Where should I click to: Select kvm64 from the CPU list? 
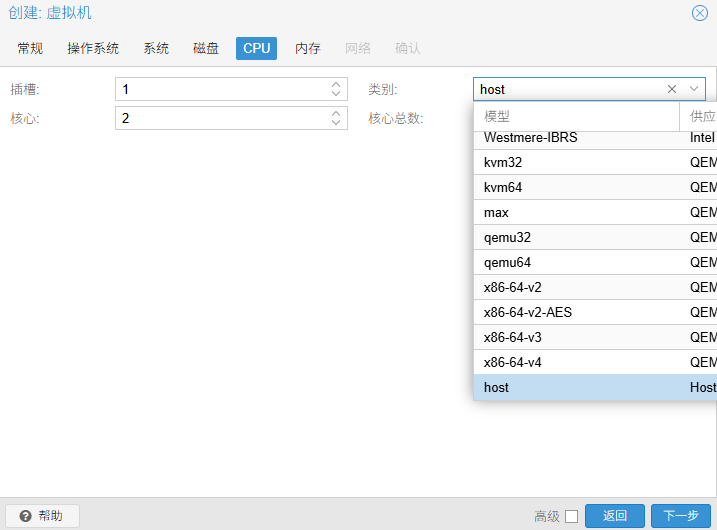[503, 187]
